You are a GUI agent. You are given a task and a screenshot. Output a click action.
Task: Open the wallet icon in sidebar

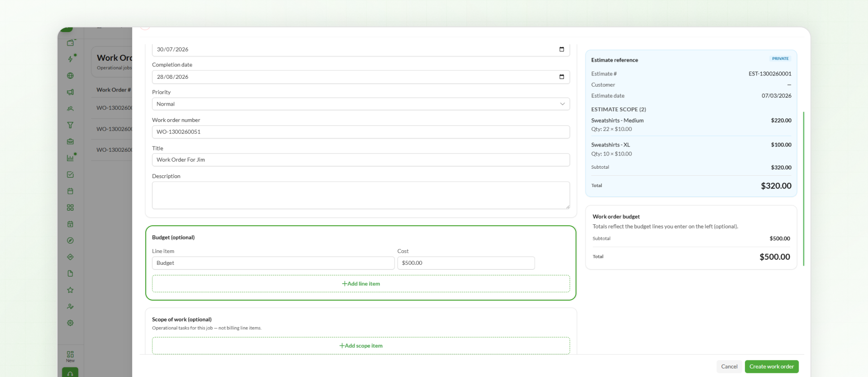click(70, 43)
